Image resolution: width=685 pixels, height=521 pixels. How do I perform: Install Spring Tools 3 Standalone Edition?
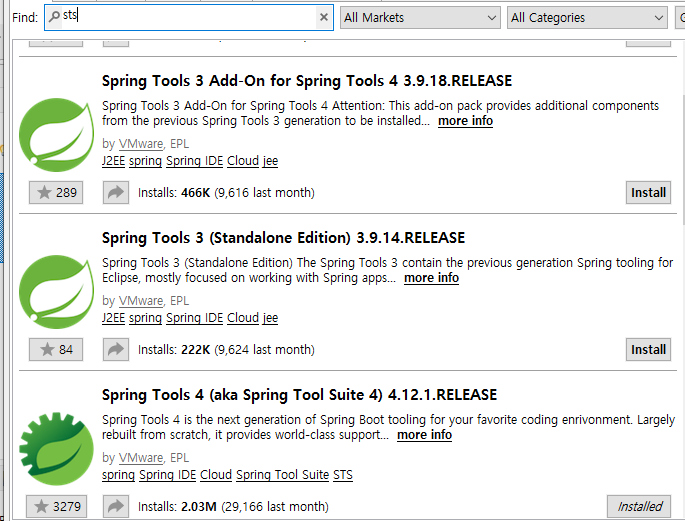[x=648, y=349]
